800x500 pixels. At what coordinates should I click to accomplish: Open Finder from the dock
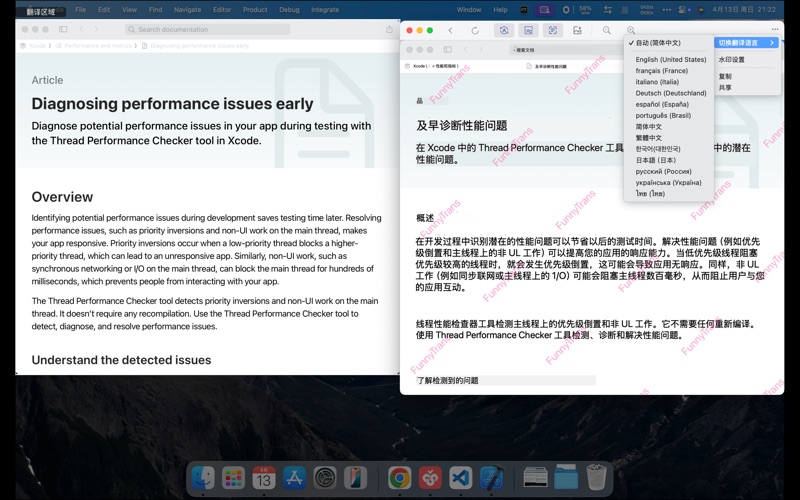pos(203,478)
